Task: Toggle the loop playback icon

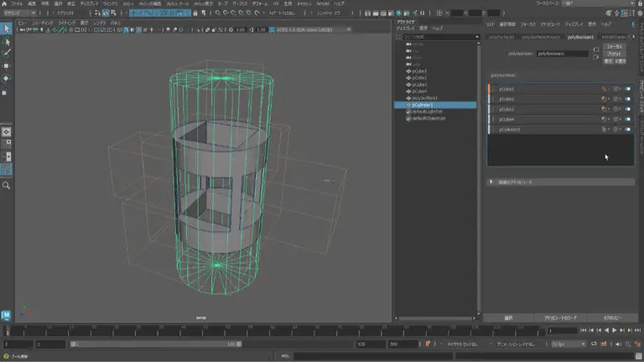Action: [594, 344]
